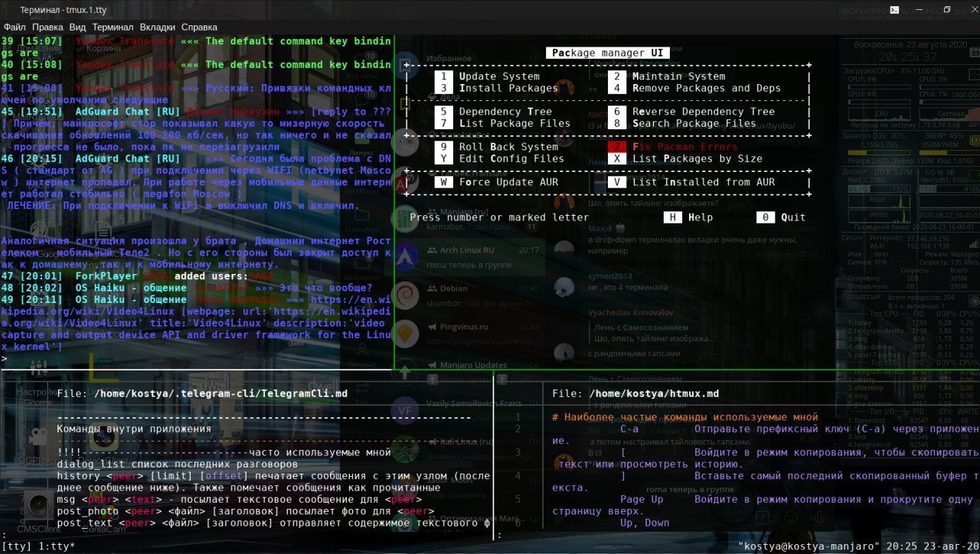980x554 pixels.
Task: Choose option 3 Install Packages
Action: [497, 88]
